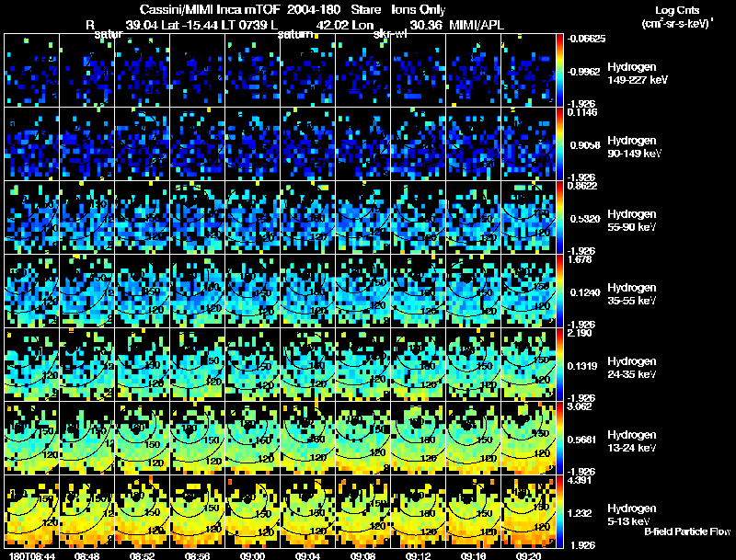The width and height of the screenshot is (736, 560).
Task: Open the 55-90 keV image at 08:56
Action: pyautogui.click(x=197, y=218)
